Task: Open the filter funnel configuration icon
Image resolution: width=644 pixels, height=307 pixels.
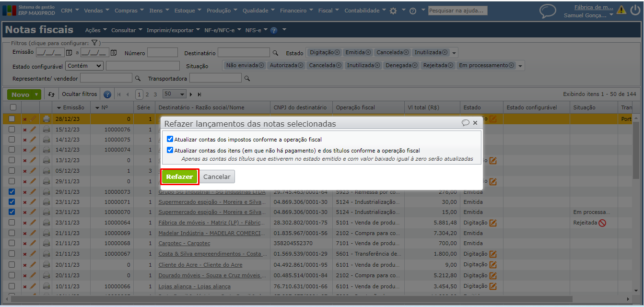Action: pyautogui.click(x=95, y=43)
